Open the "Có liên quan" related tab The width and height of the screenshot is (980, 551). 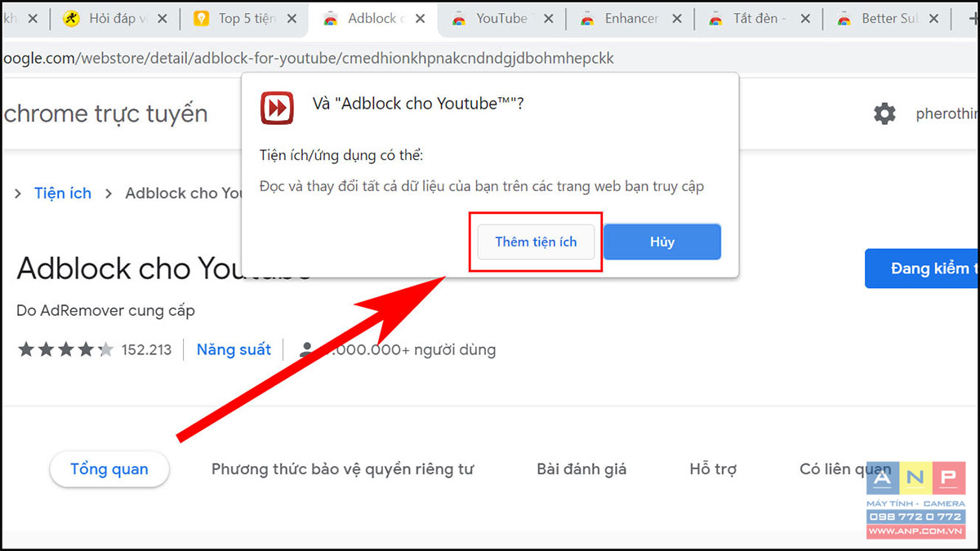pos(845,469)
